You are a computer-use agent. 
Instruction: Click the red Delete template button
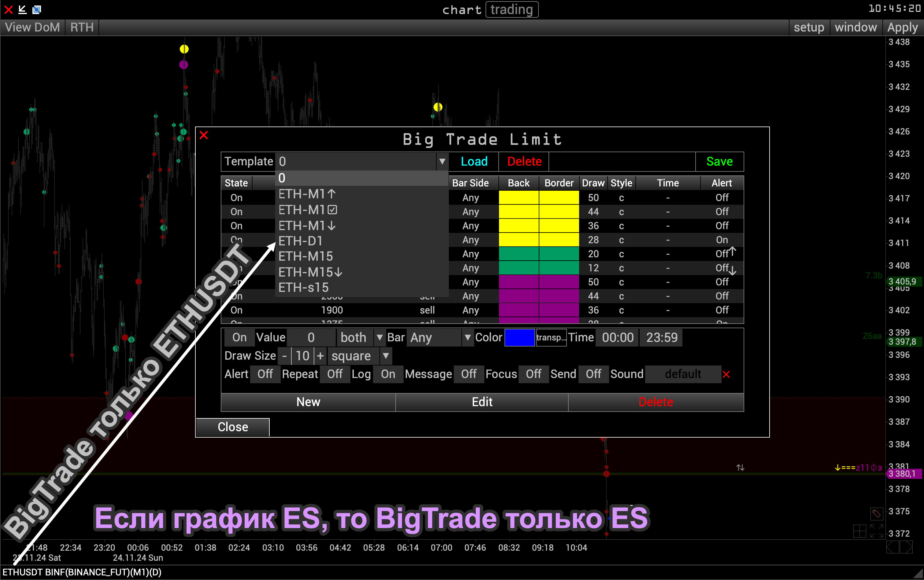coord(524,161)
